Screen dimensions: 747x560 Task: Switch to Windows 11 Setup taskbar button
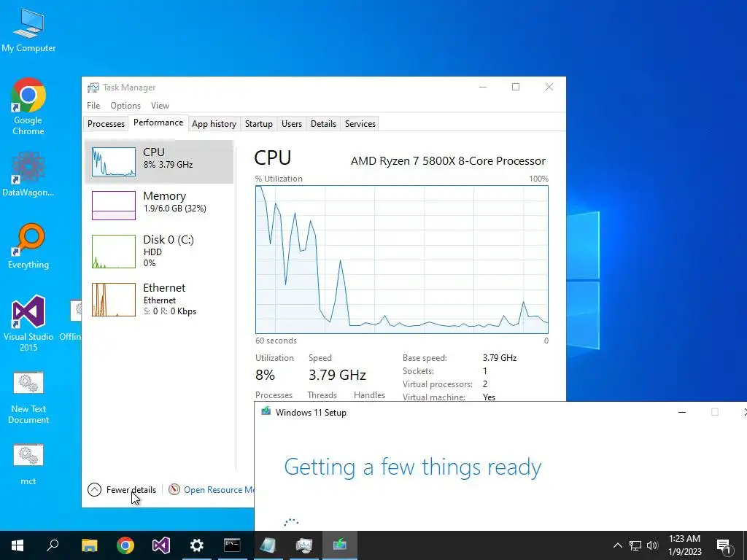[x=340, y=545]
